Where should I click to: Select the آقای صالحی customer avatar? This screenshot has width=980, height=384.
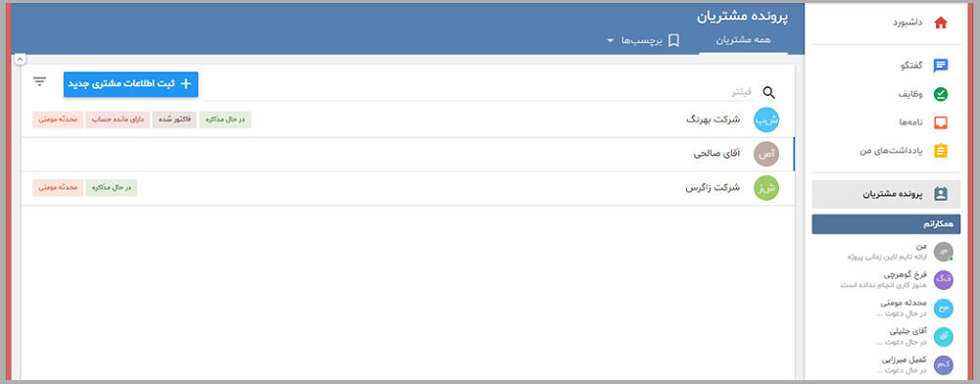[766, 154]
